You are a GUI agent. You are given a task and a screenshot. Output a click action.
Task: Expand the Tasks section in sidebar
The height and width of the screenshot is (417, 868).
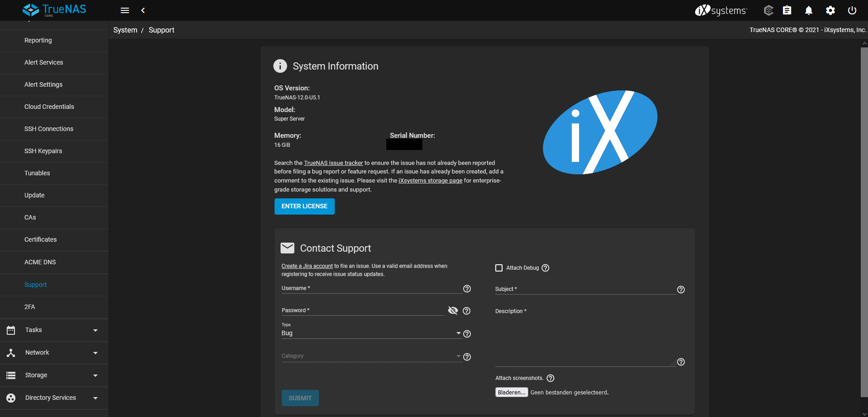tap(54, 330)
